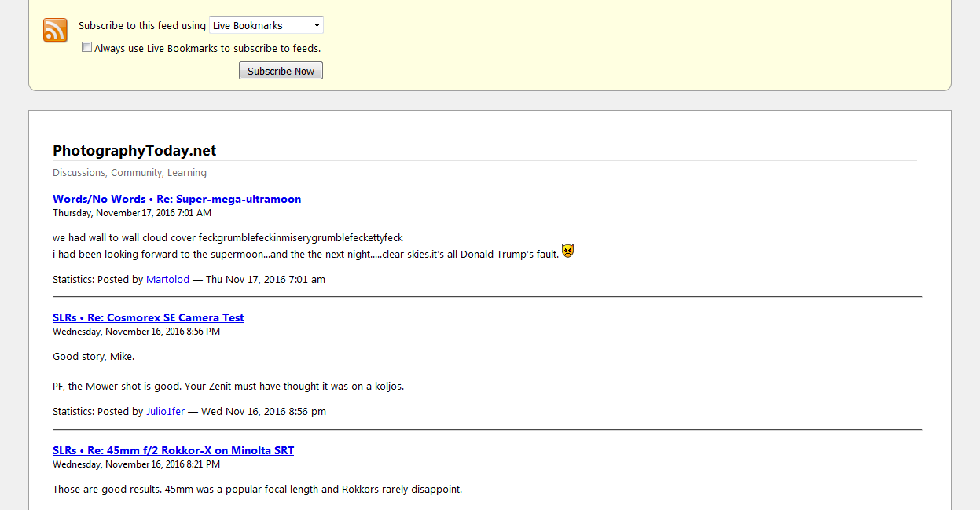The height and width of the screenshot is (510, 980).
Task: Click the orange RSS feed icon
Action: click(x=55, y=30)
